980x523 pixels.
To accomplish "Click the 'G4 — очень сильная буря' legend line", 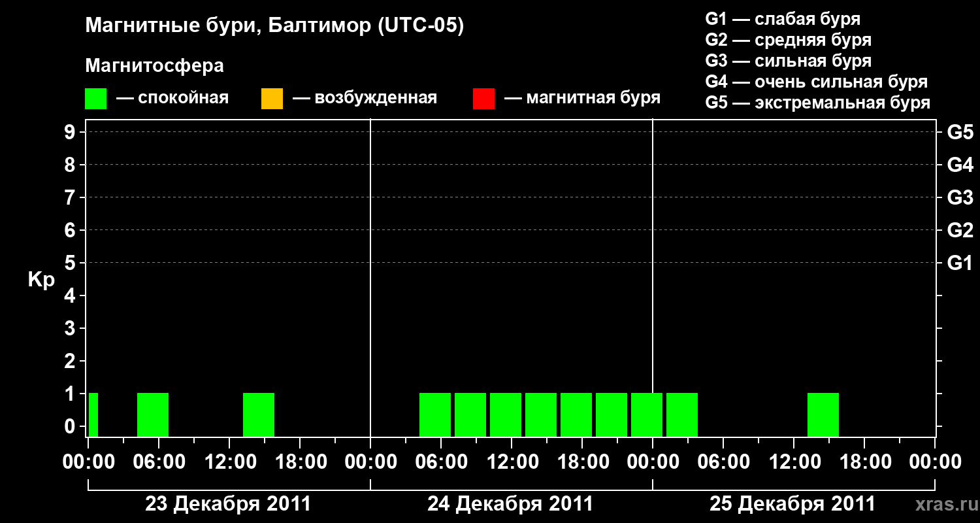I will click(817, 82).
